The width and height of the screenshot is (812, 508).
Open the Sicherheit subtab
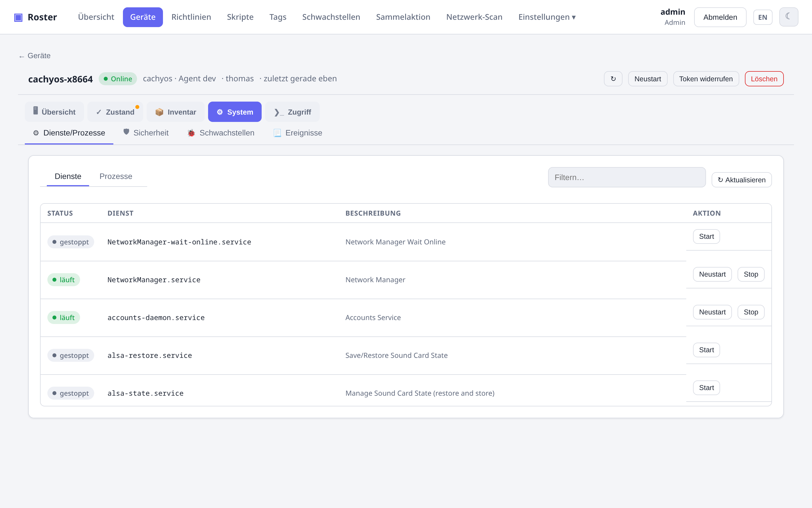tap(146, 133)
